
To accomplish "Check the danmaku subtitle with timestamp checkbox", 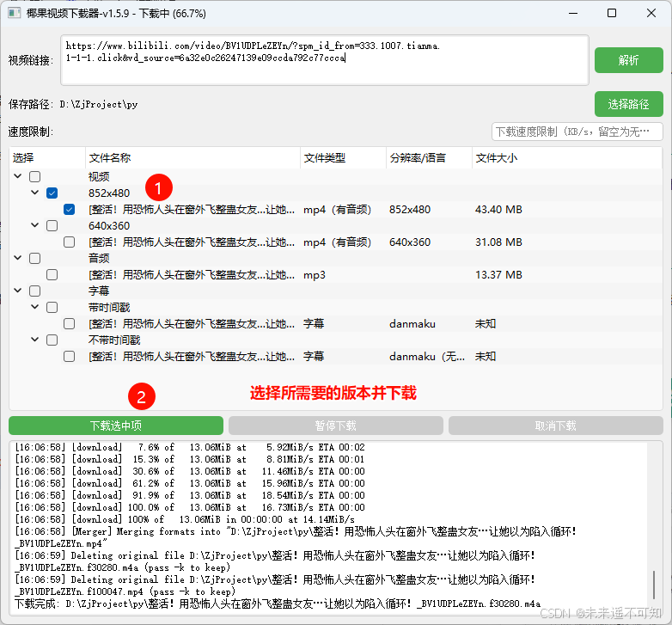I will 69,323.
